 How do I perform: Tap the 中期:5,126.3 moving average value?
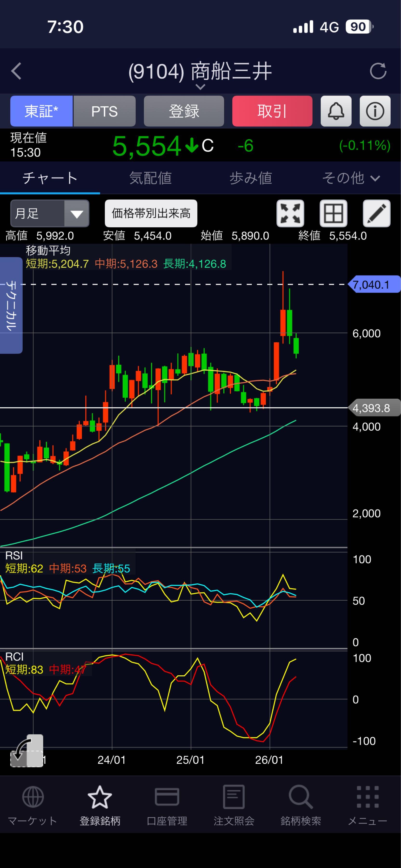tap(126, 264)
